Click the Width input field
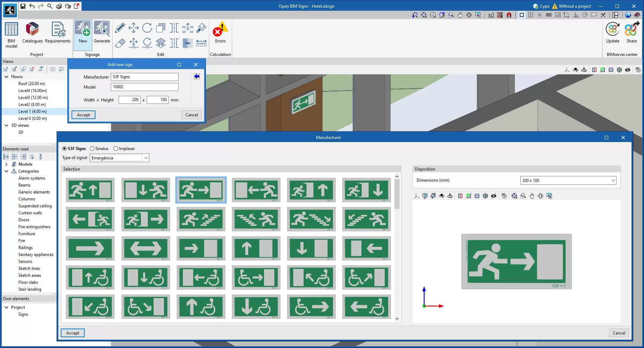 click(129, 100)
